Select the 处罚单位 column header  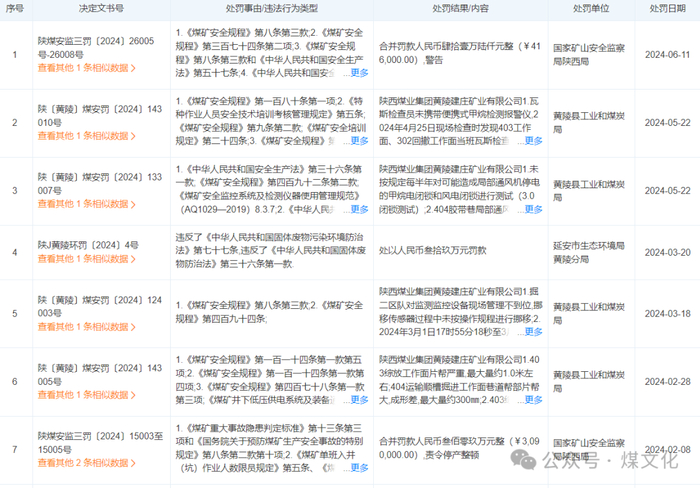coord(591,8)
